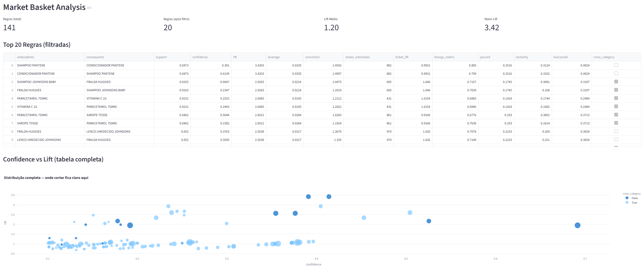Click the anchor link icon beside Market Basket Analysis

pos(89,8)
